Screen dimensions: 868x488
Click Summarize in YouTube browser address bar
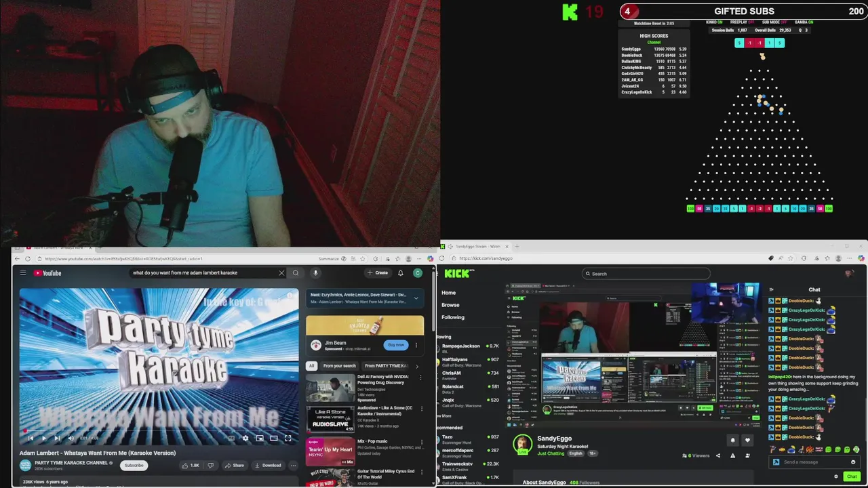click(328, 258)
